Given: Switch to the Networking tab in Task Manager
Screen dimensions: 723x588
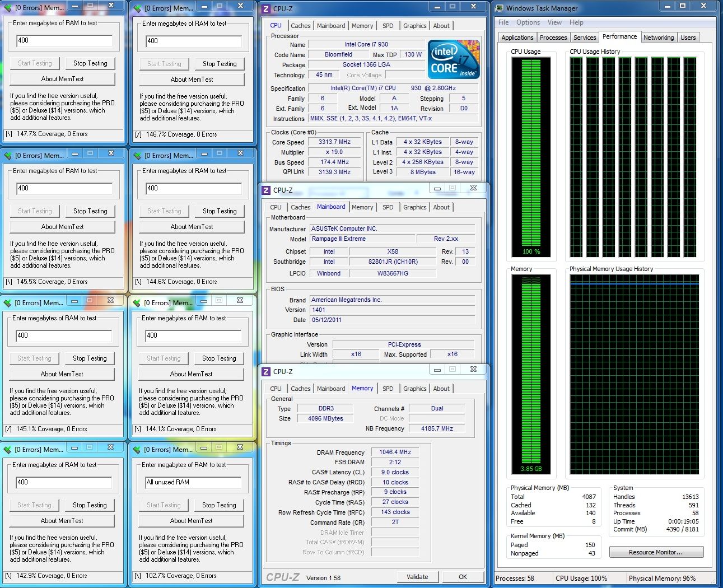Looking at the screenshot, I should [x=658, y=38].
